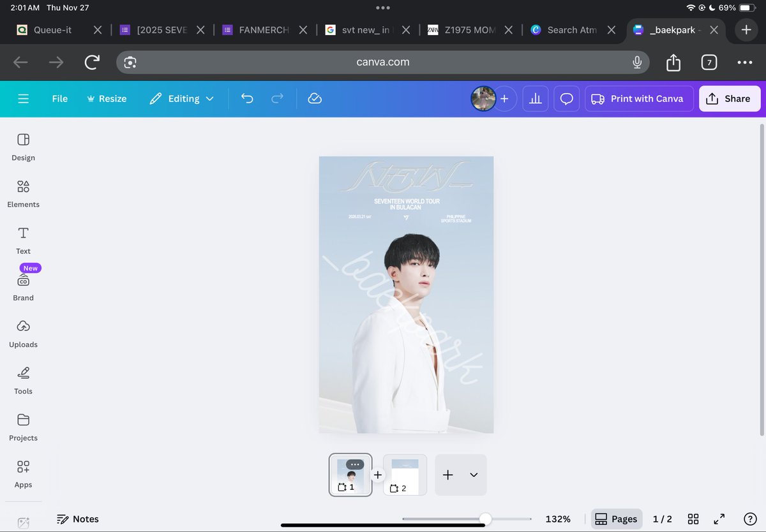766x532 pixels.
Task: Open the Text panel
Action: 23,240
